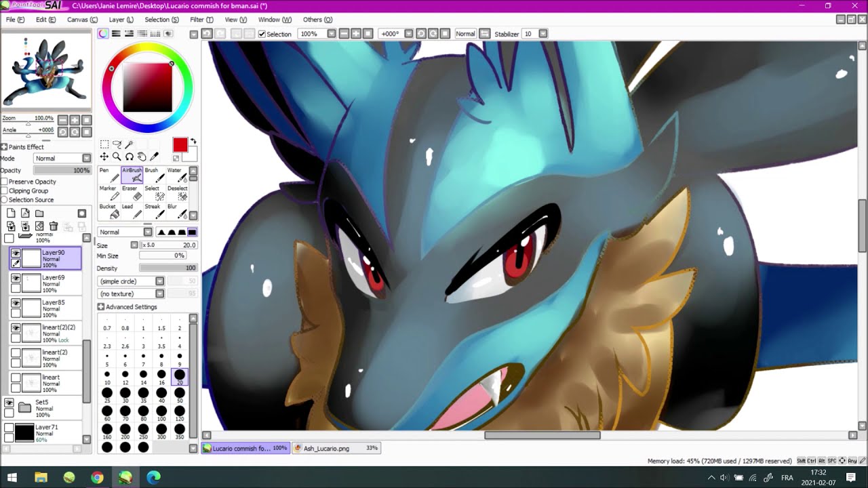
Task: Select the Water brush tool
Action: (177, 175)
